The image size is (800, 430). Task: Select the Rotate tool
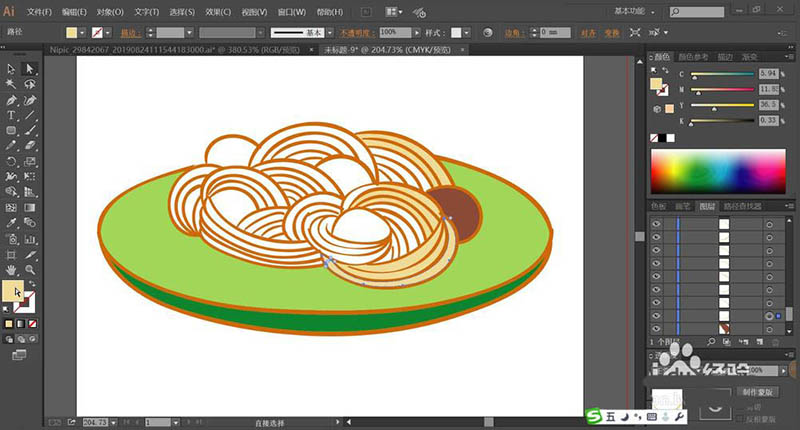point(11,162)
